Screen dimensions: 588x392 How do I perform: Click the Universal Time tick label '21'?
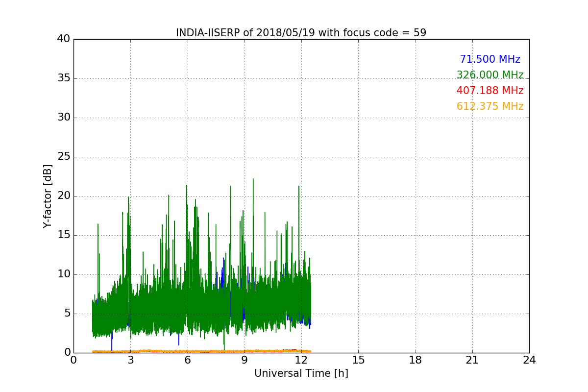pyautogui.click(x=472, y=360)
